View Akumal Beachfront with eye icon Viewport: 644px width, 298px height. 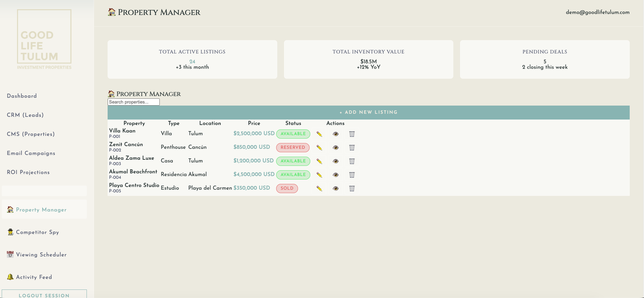pos(335,175)
